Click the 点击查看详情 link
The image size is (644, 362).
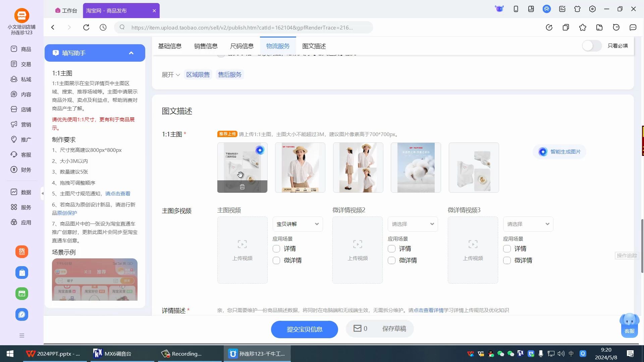pyautogui.click(x=429, y=310)
